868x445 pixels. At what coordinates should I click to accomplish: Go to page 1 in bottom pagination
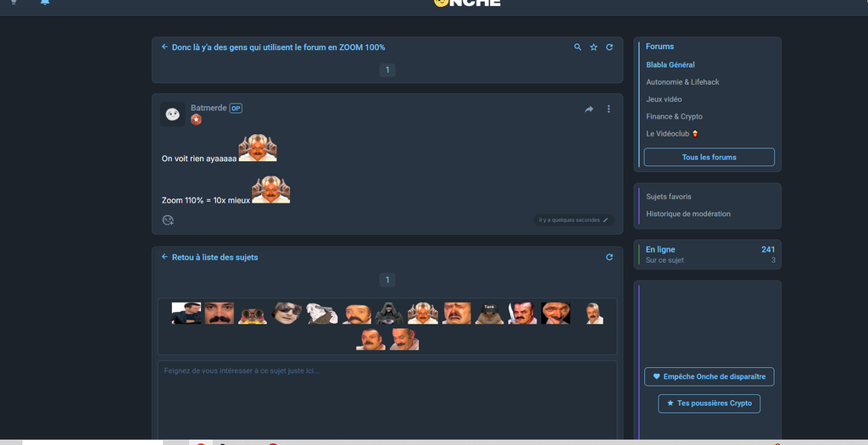coord(387,280)
